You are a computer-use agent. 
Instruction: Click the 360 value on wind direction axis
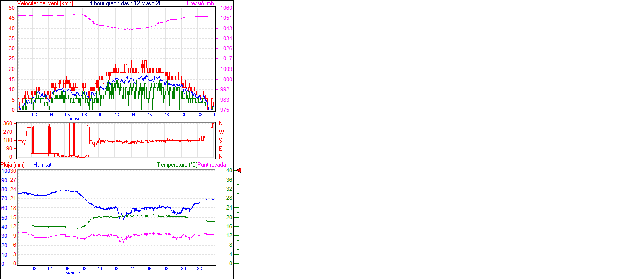(8, 123)
